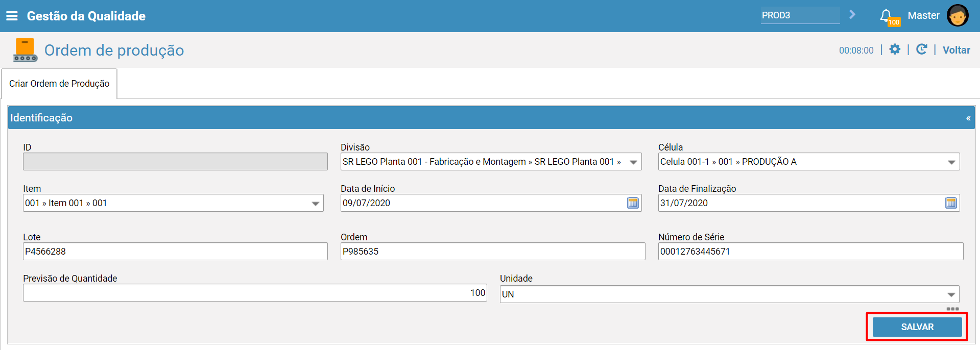The width and height of the screenshot is (980, 350).
Task: Expand the Unidade dropdown
Action: pos(951,295)
